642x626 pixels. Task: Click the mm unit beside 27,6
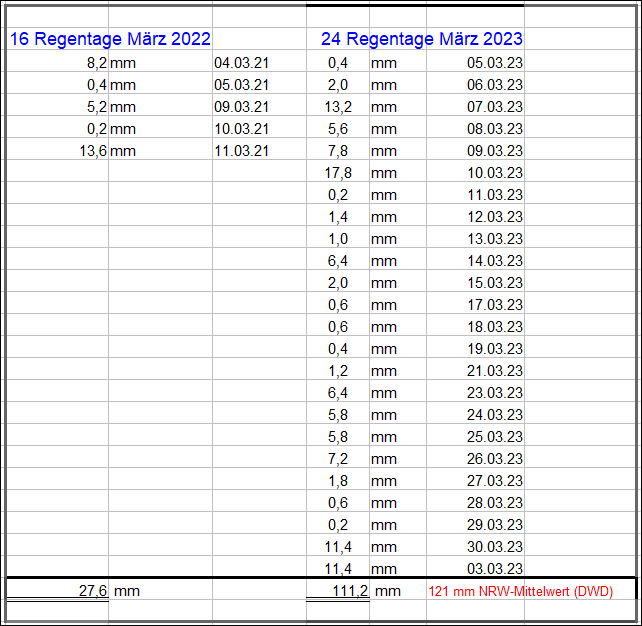coord(127,592)
